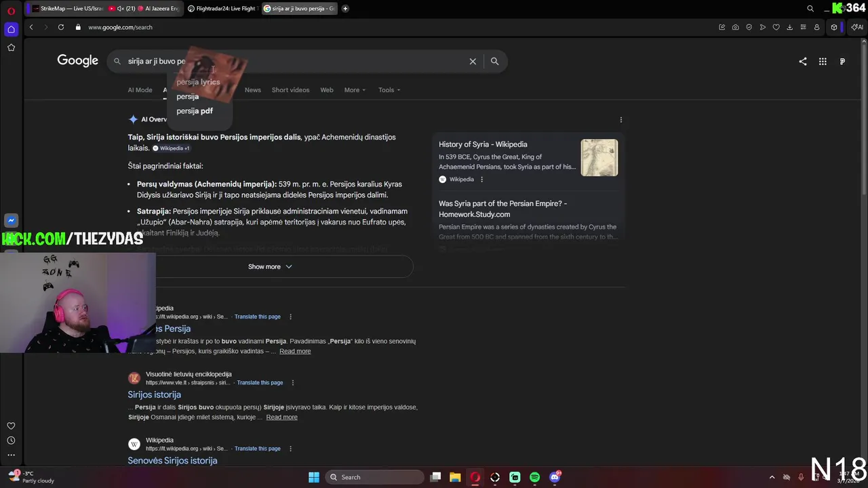Image resolution: width=868 pixels, height=488 pixels.
Task: Submit search with magnifier button
Action: [494, 61]
